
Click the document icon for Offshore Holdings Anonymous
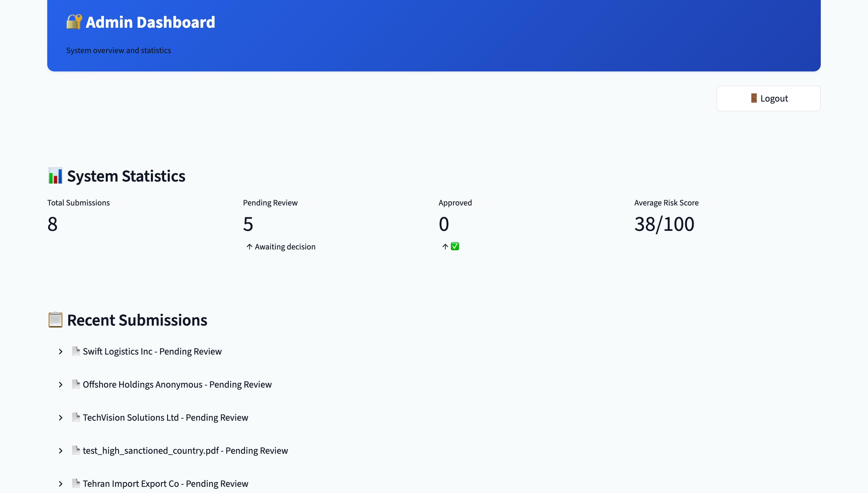point(76,384)
